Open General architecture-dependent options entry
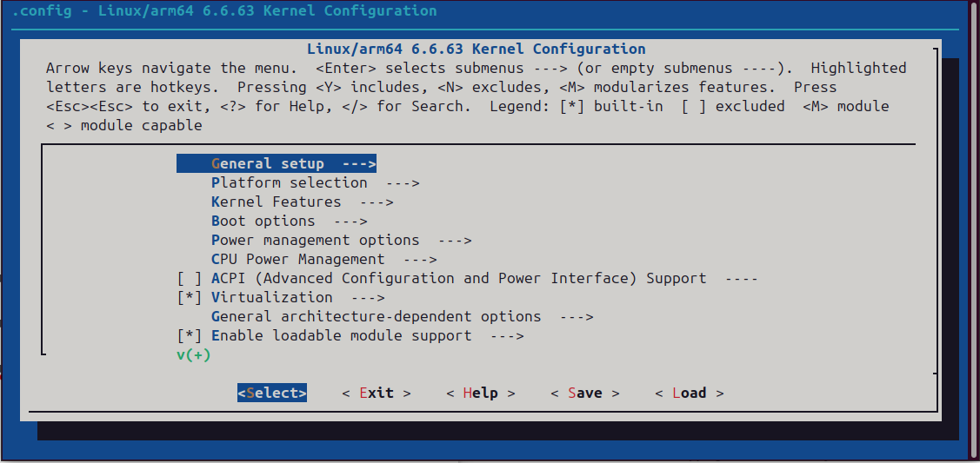Screen dimensions: 980x463 coord(402,316)
